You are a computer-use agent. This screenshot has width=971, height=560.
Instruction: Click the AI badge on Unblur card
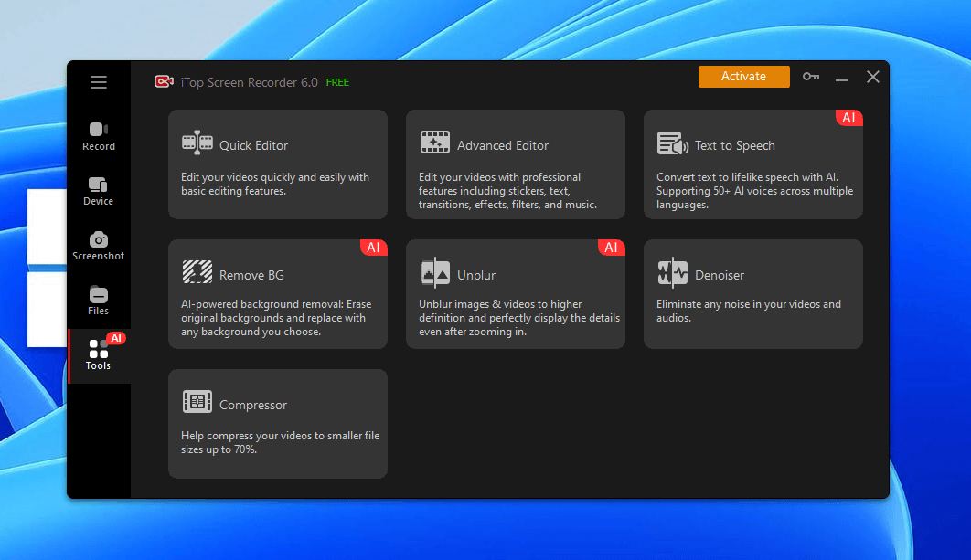tap(611, 248)
